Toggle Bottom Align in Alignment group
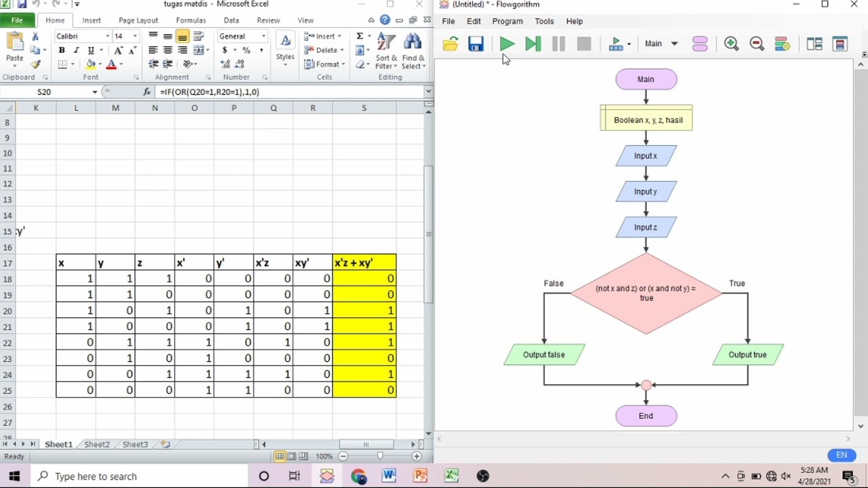This screenshot has width=868, height=488. pos(182,36)
